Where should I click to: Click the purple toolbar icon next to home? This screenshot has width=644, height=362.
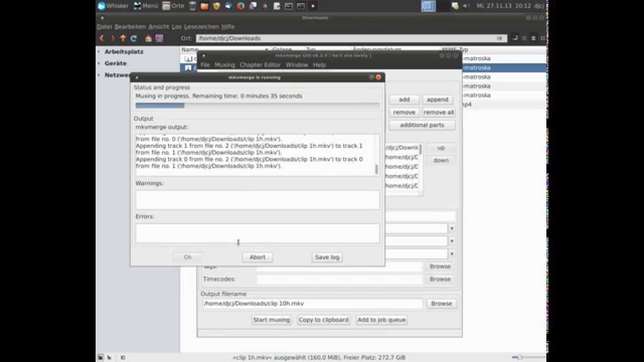(159, 38)
